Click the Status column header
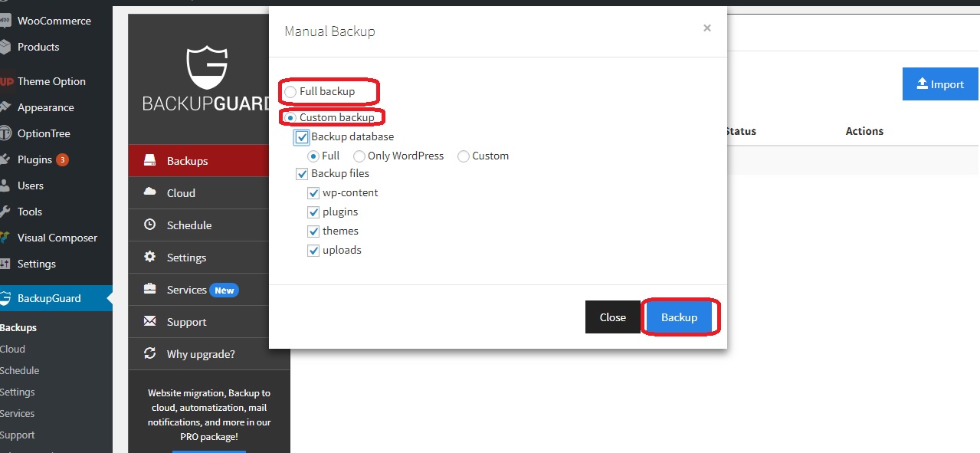This screenshot has height=453, width=980. click(x=740, y=131)
